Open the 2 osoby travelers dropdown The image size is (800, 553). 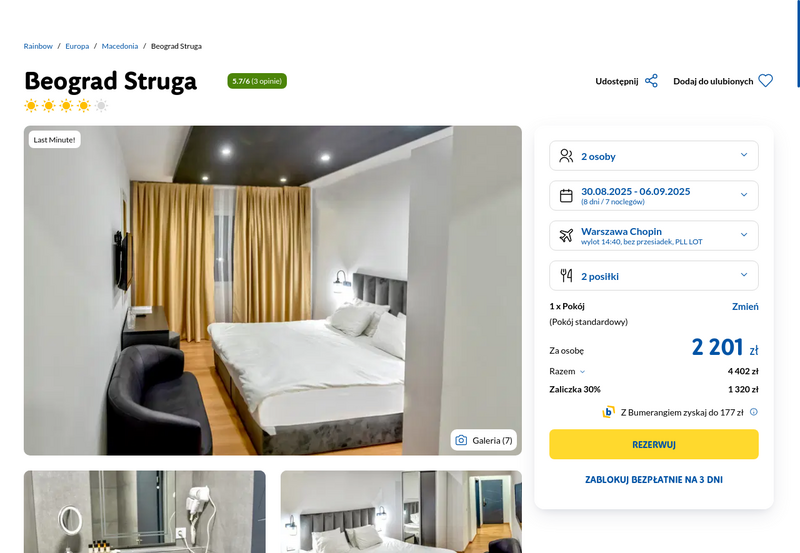654,156
